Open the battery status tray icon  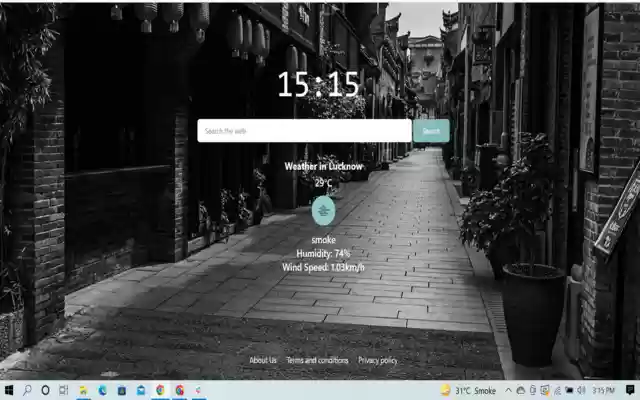pyautogui.click(x=569, y=390)
